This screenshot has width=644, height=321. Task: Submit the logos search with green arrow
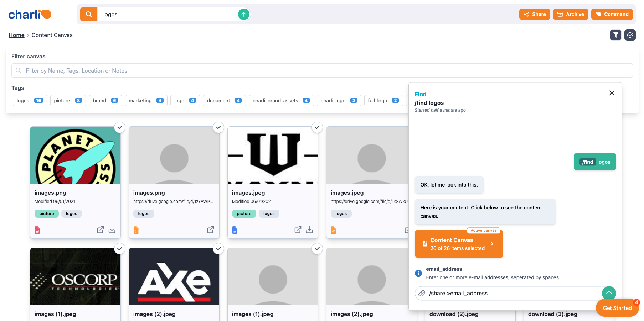[x=244, y=14]
